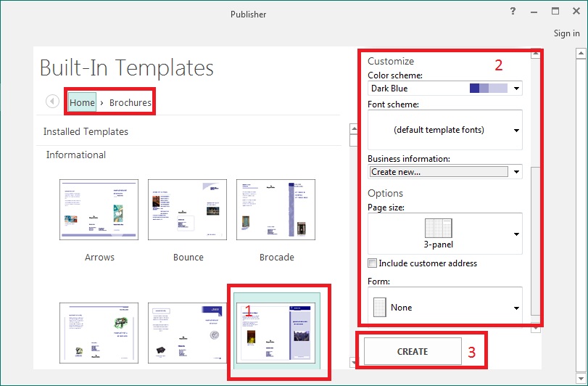Go to Home in the breadcrumb

(x=82, y=102)
